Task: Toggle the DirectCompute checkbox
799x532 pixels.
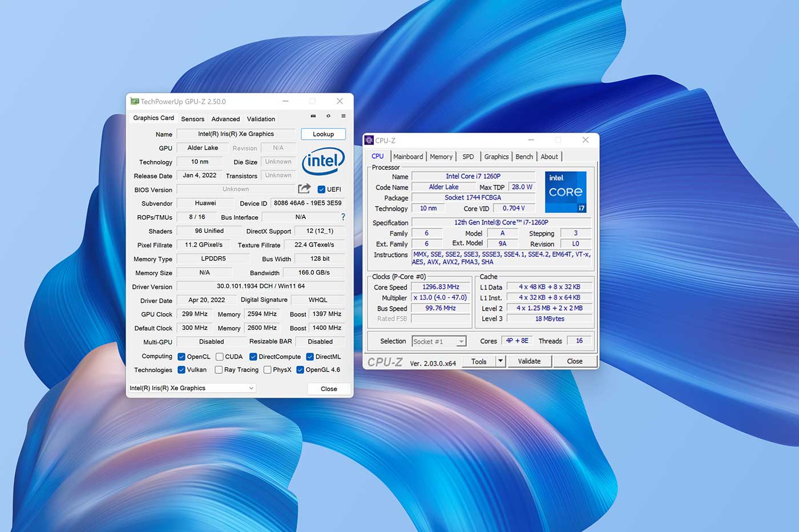Action: tap(253, 357)
